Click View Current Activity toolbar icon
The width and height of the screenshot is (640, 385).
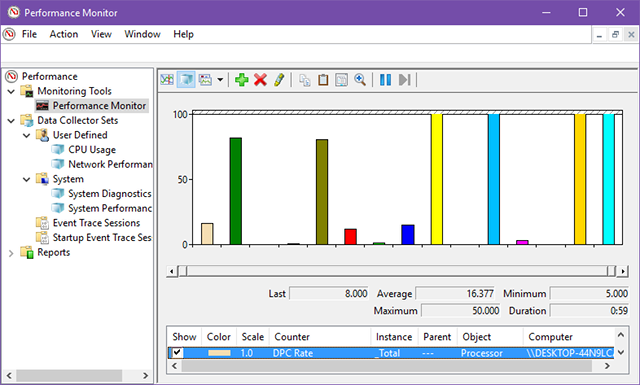[x=167, y=80]
